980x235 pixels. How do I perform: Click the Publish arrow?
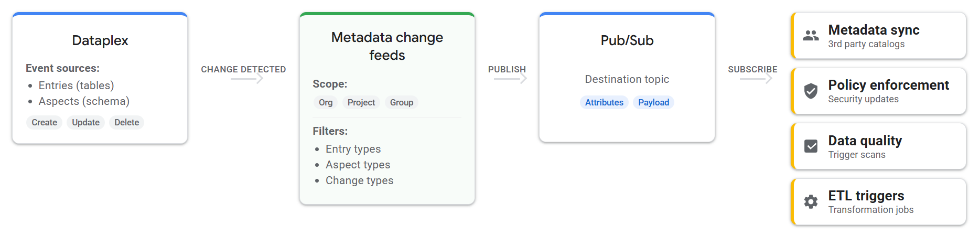coord(510,79)
